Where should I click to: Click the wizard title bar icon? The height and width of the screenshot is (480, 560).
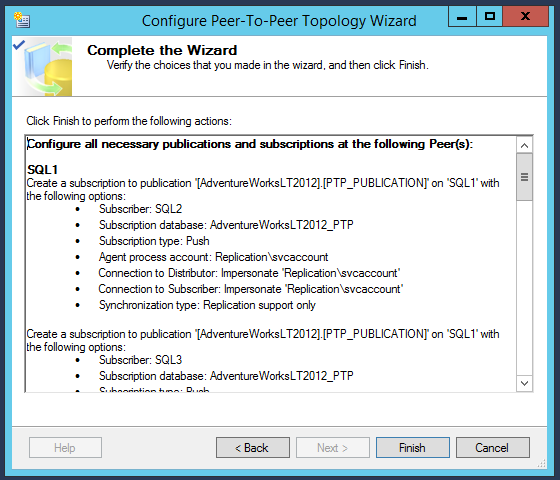coord(22,20)
